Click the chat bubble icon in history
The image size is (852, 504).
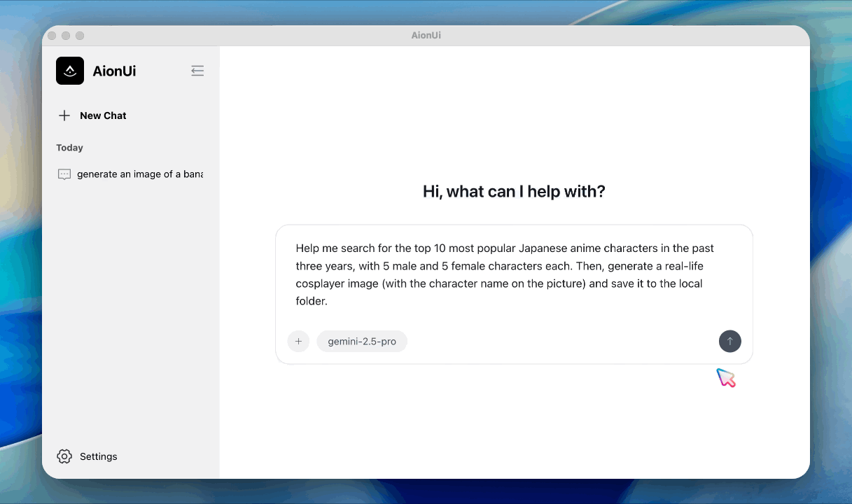[64, 174]
